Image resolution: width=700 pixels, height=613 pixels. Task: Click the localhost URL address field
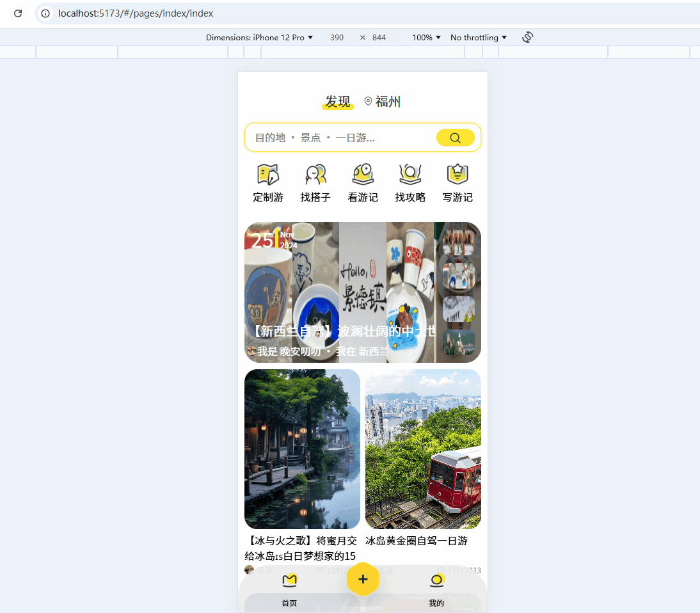pyautogui.click(x=136, y=13)
